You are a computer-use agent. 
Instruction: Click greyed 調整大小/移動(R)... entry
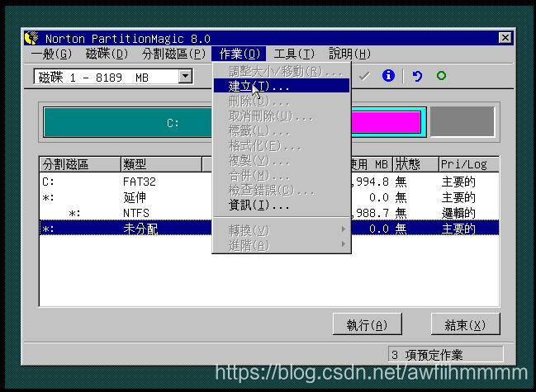[x=282, y=71]
